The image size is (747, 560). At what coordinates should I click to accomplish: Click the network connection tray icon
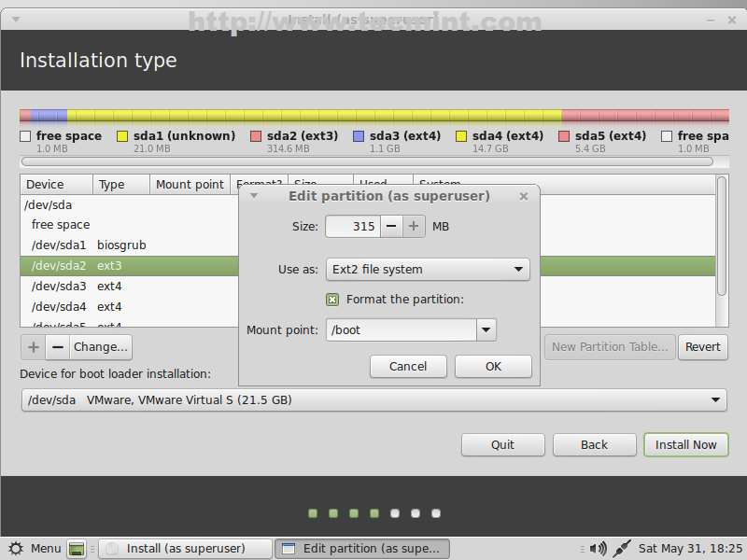(621, 549)
